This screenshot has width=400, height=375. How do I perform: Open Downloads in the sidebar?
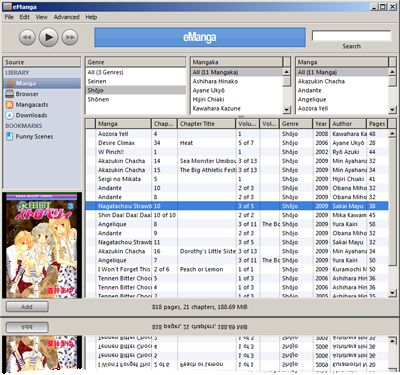(42, 115)
